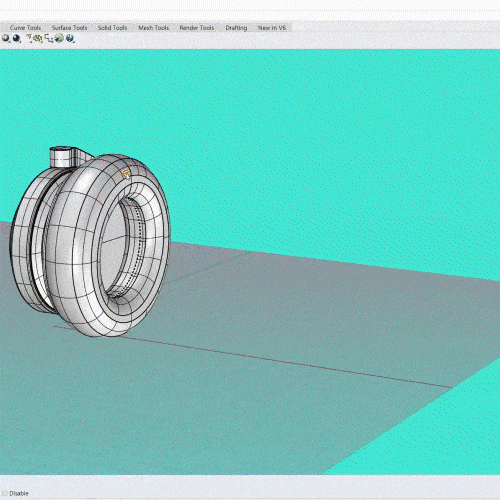
Task: Select the cylindrical inlet on top of model
Action: [62, 157]
